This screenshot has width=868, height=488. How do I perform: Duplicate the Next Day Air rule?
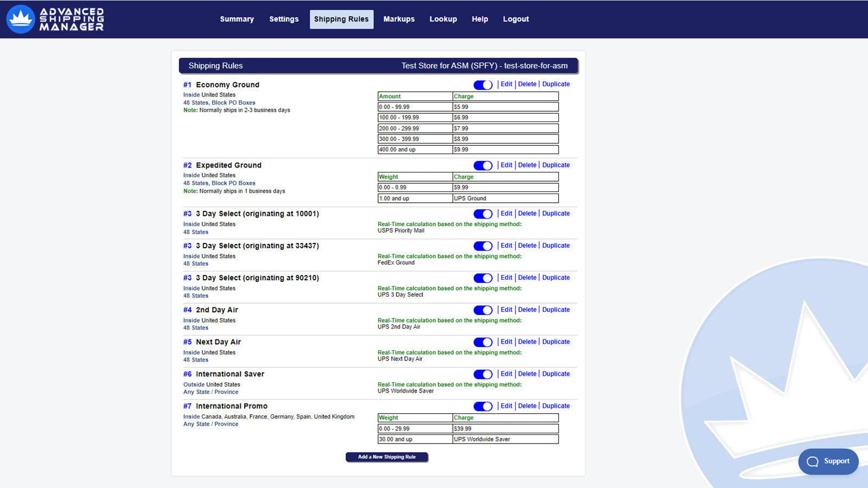coord(556,342)
